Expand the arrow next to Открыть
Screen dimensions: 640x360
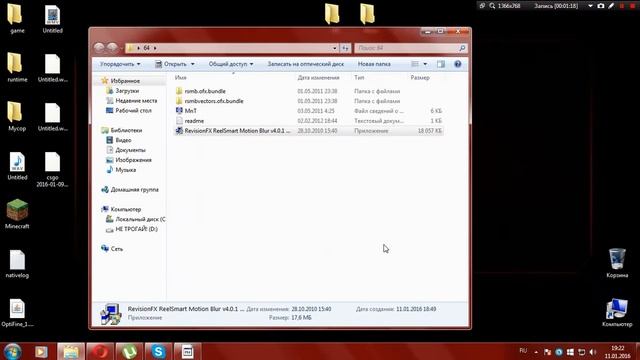click(193, 64)
